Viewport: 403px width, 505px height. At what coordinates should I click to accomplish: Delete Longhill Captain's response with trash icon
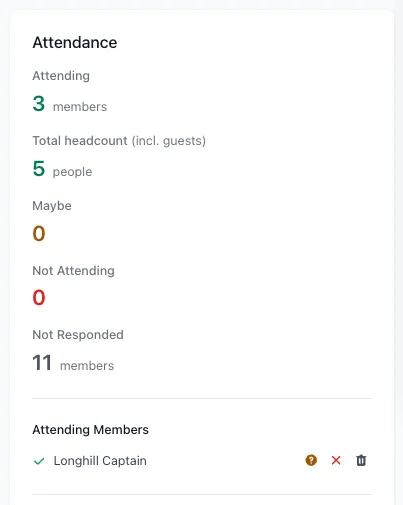[361, 460]
